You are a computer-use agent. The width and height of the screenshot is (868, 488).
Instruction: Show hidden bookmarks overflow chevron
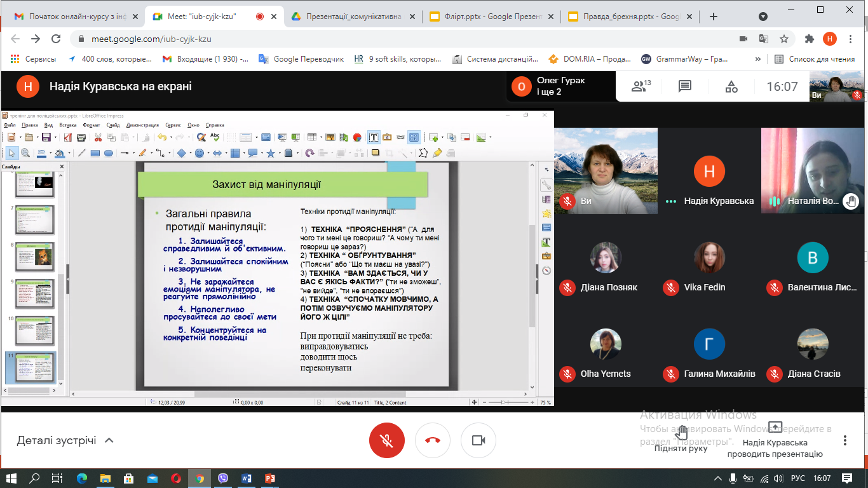(757, 59)
